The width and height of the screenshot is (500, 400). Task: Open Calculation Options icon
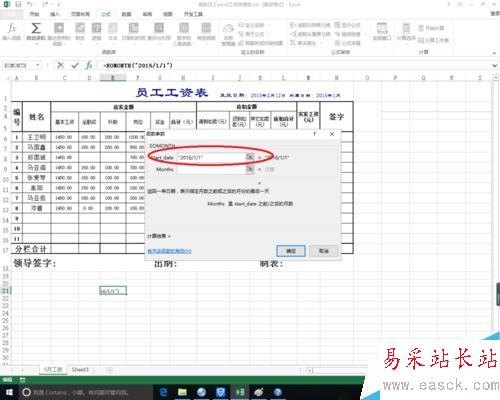coord(406,28)
